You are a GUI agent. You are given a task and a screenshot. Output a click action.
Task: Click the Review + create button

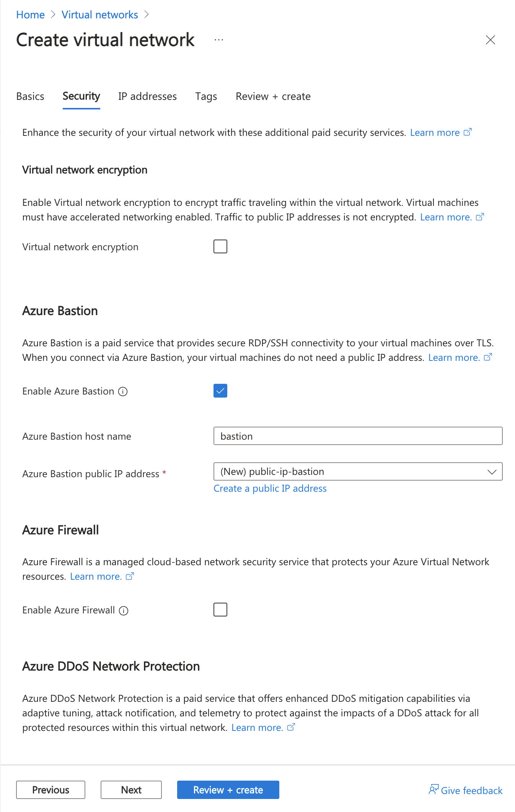tap(228, 790)
